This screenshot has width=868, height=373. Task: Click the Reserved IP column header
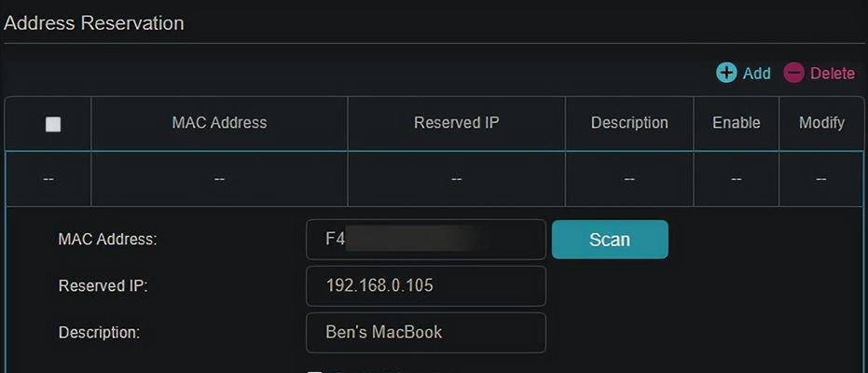(x=456, y=122)
